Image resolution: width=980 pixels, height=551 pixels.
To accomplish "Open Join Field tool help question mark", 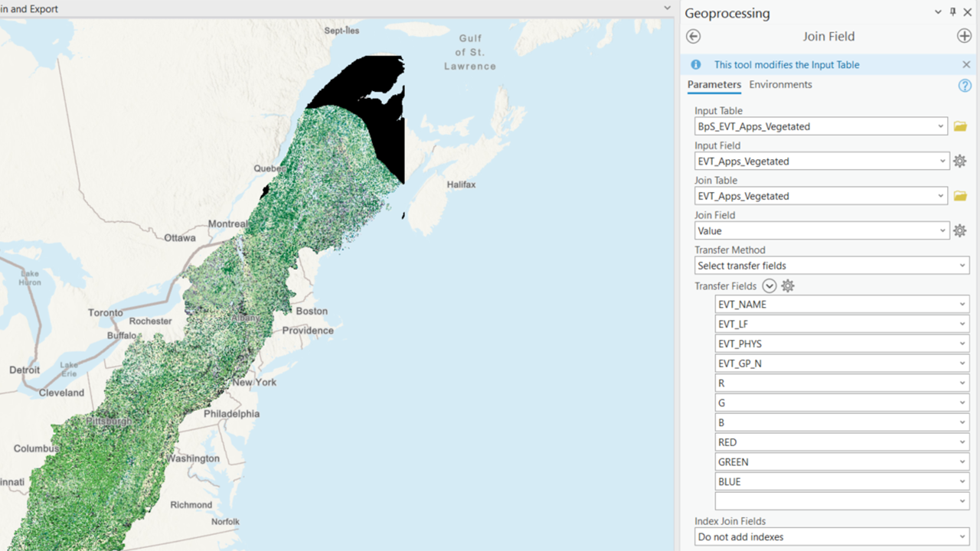I will click(965, 86).
